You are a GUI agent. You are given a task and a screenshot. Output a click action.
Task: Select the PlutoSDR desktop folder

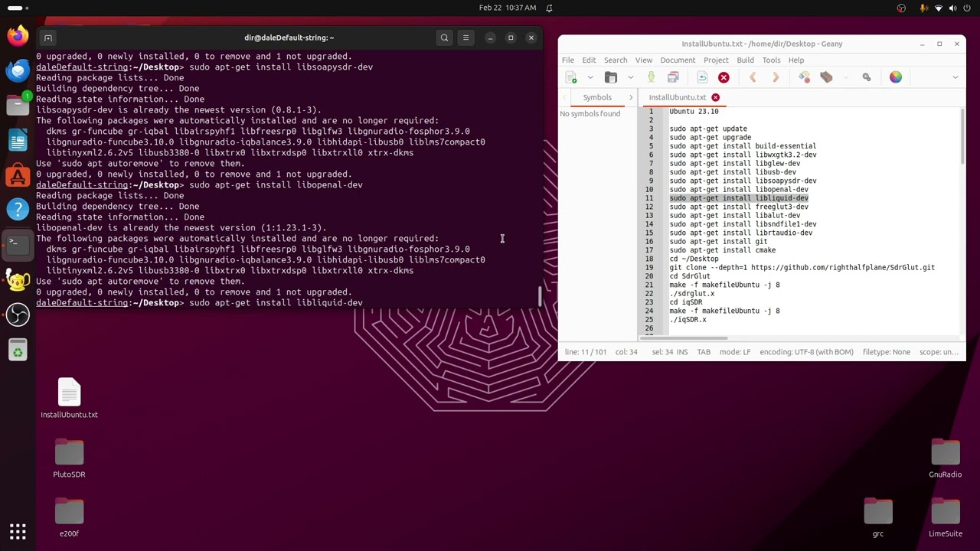click(x=69, y=458)
